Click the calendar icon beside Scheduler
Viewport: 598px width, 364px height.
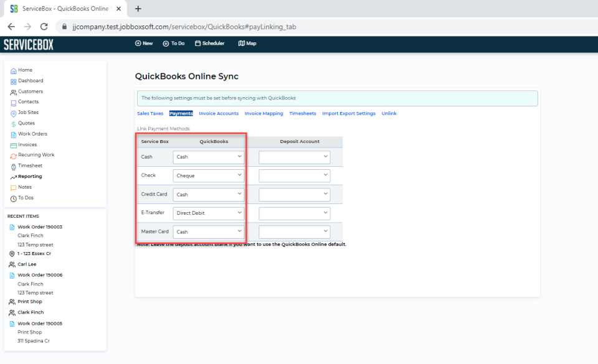pyautogui.click(x=197, y=44)
